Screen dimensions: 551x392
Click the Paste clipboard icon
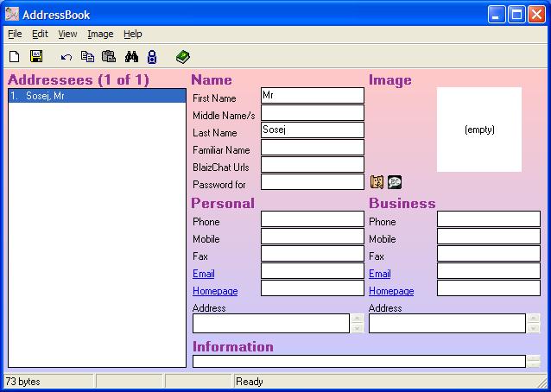click(x=109, y=56)
